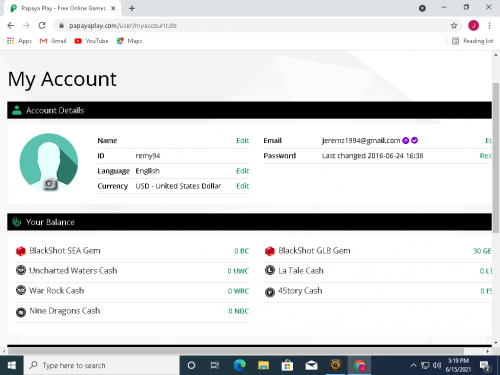Click the BlackShot SEA Gem icon
Screen dimensions: 500x375
pos(21,251)
